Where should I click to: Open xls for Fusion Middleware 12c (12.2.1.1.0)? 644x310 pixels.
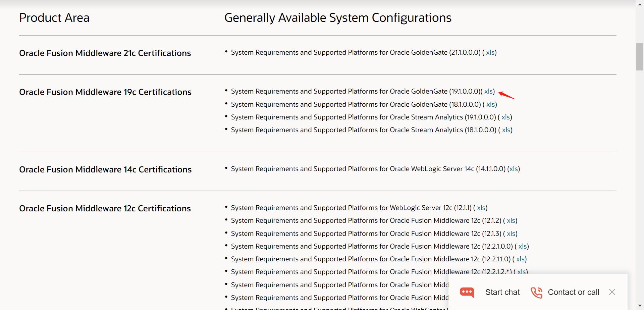coord(520,259)
